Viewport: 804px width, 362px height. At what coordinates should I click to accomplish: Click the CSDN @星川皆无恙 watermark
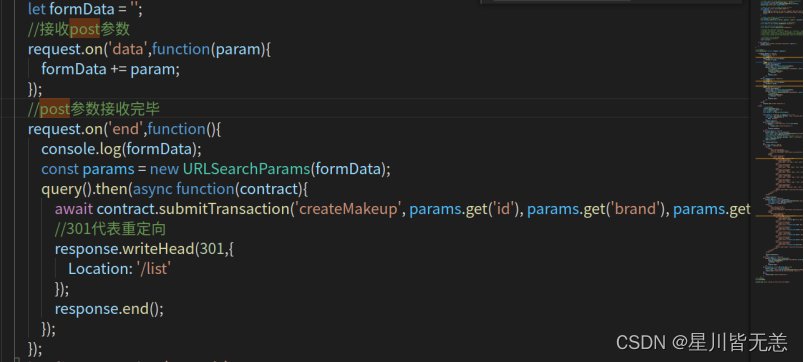point(701,343)
